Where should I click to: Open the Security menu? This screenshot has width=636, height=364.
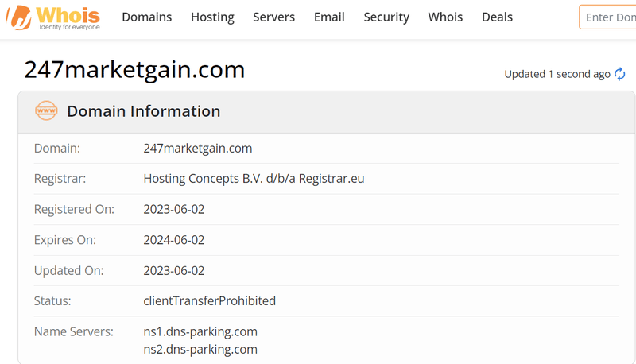coord(386,17)
